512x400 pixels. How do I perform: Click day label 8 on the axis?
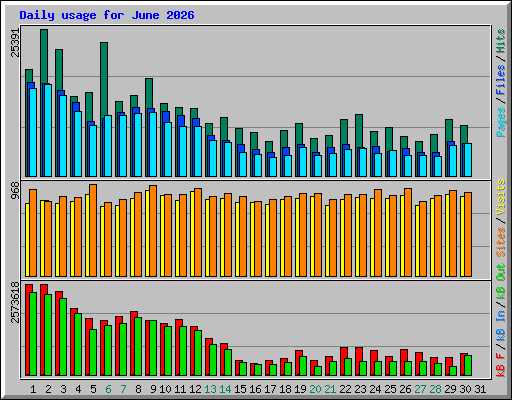pos(138,389)
